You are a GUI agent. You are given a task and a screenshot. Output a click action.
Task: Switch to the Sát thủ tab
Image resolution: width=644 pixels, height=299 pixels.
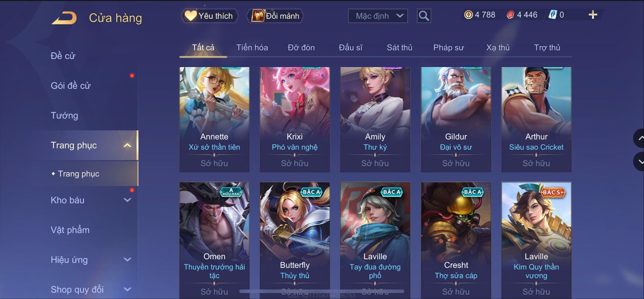tap(399, 48)
